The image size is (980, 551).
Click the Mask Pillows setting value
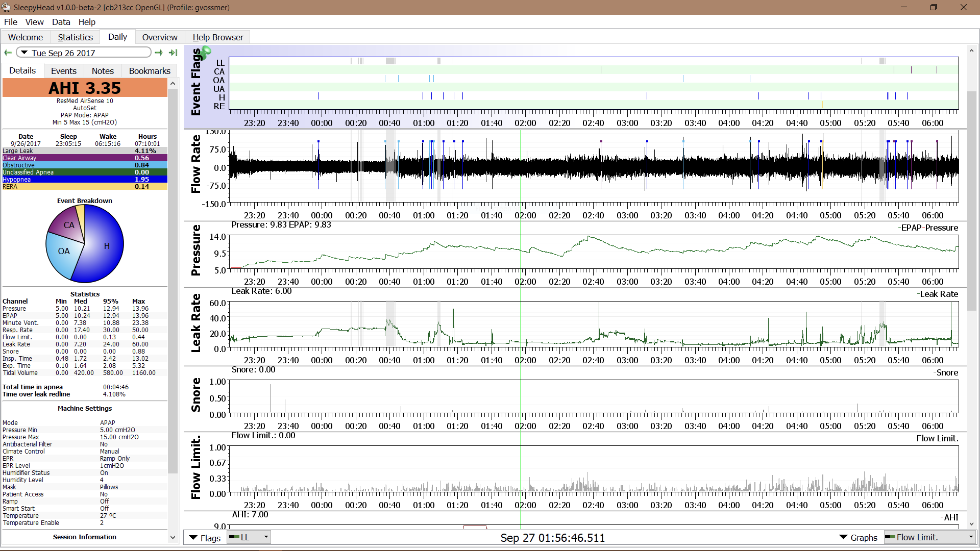coord(109,487)
